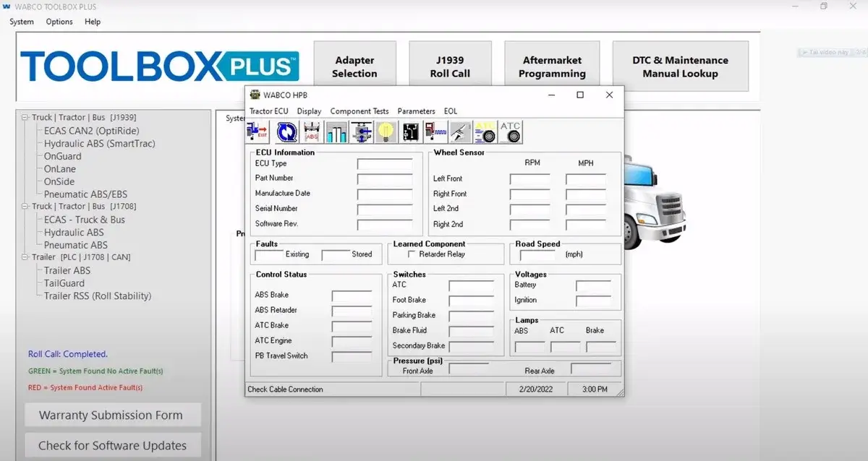Open the Options menu in main window
The width and height of the screenshot is (868, 461).
[x=59, y=22]
